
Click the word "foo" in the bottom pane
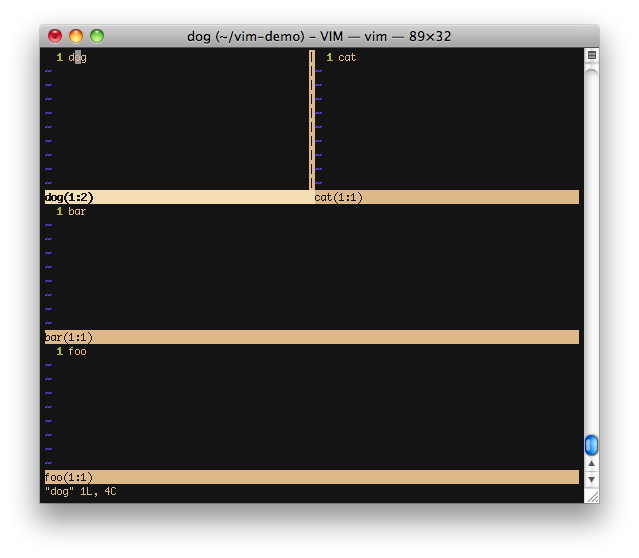click(x=77, y=351)
